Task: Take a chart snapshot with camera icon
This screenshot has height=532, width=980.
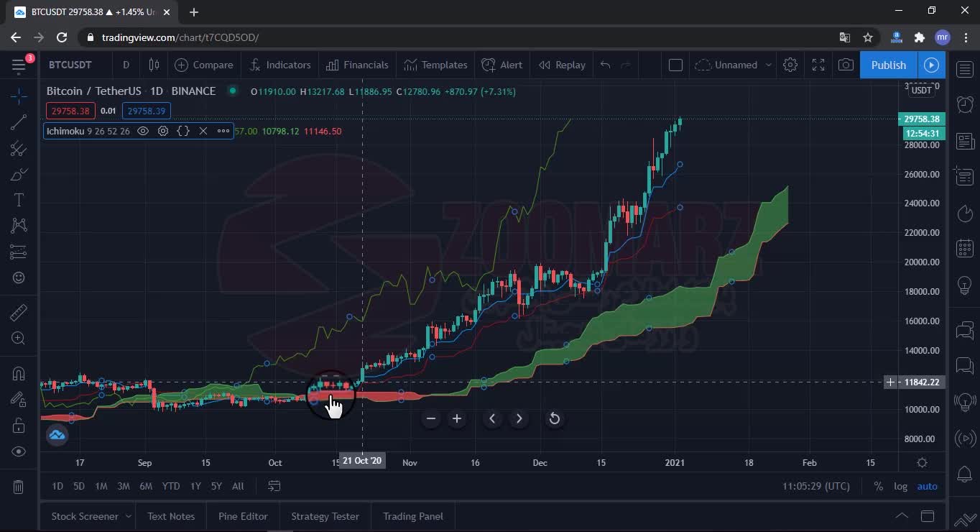Action: (x=846, y=65)
